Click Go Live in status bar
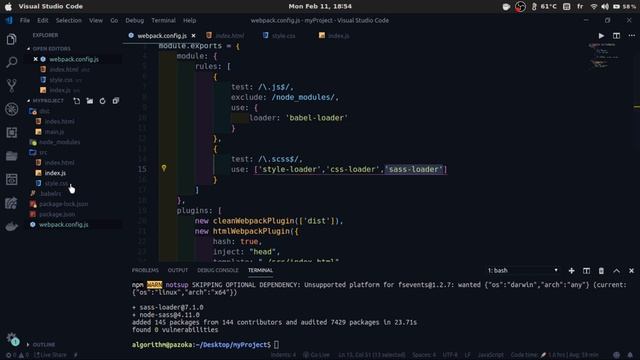The height and width of the screenshot is (360, 640). 316,355
